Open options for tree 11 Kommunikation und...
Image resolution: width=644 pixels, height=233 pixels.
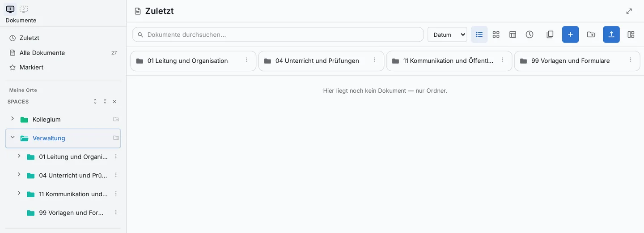tap(116, 194)
